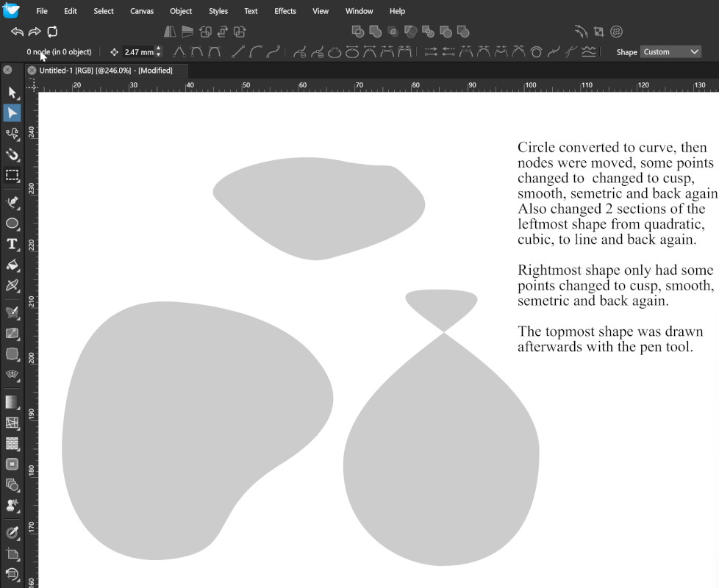Click the '0 node (in 0 object)' status label
The width and height of the screenshot is (719, 588).
(x=59, y=51)
